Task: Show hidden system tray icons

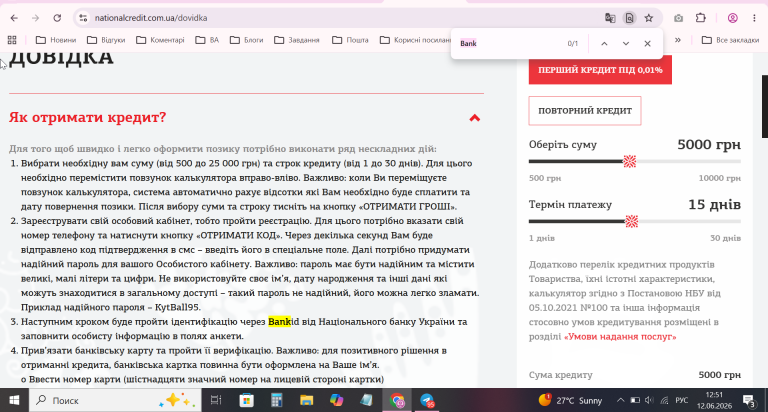Action: [621, 400]
